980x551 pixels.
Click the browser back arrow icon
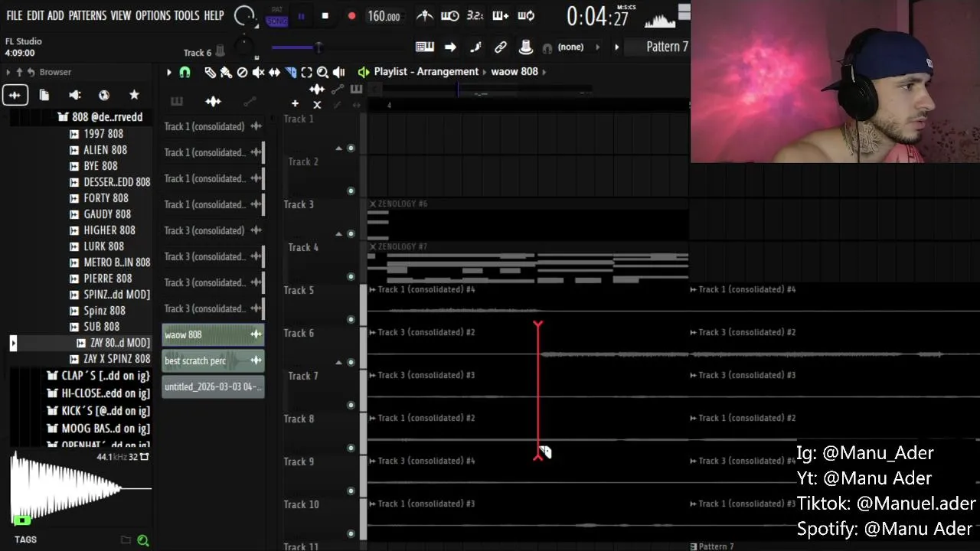[31, 72]
